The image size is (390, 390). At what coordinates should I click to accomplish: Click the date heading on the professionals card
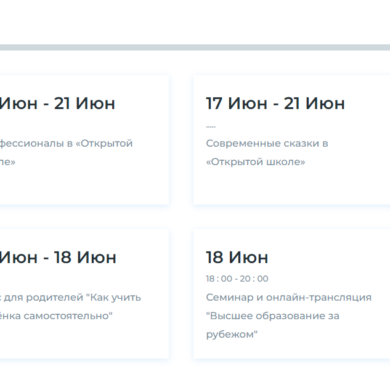click(58, 103)
